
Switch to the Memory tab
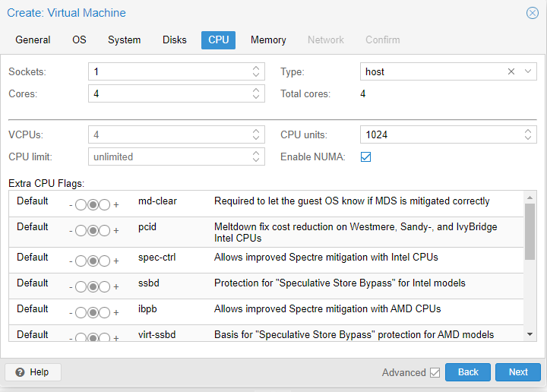(268, 40)
